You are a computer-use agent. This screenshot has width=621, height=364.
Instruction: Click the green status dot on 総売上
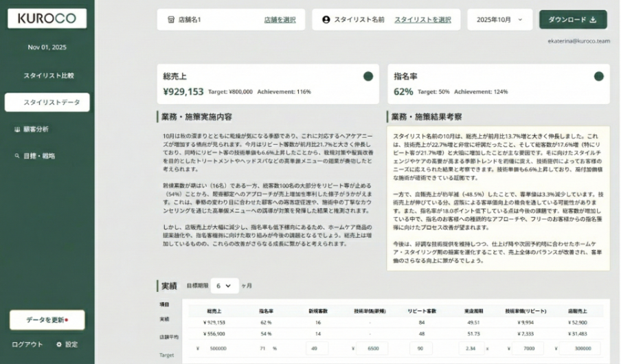368,76
